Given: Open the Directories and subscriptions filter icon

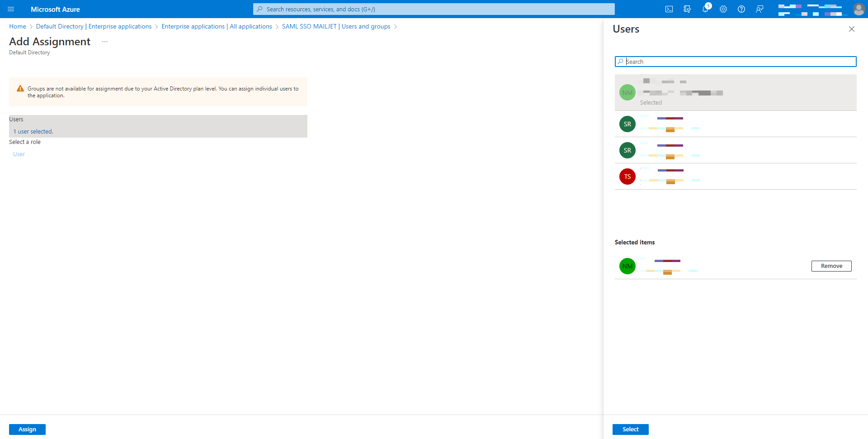Looking at the screenshot, I should click(687, 9).
